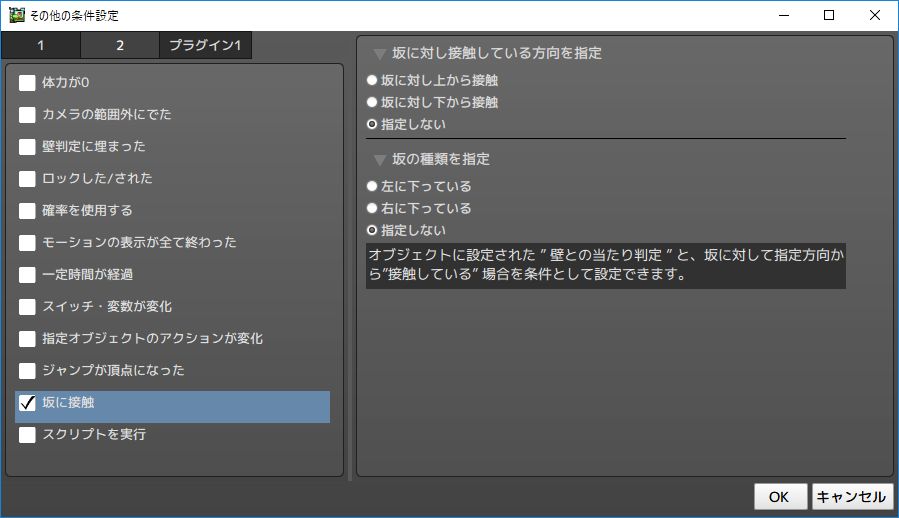Click the slope contact description text box
The height and width of the screenshot is (518, 899).
pos(605,266)
